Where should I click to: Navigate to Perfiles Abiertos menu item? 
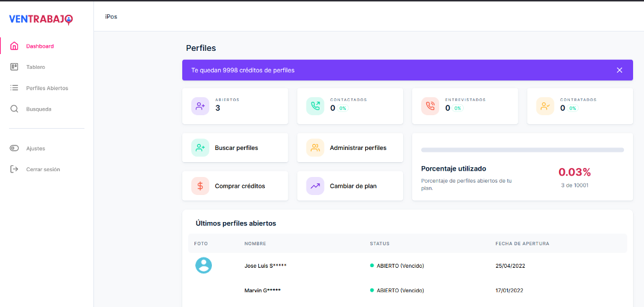47,88
